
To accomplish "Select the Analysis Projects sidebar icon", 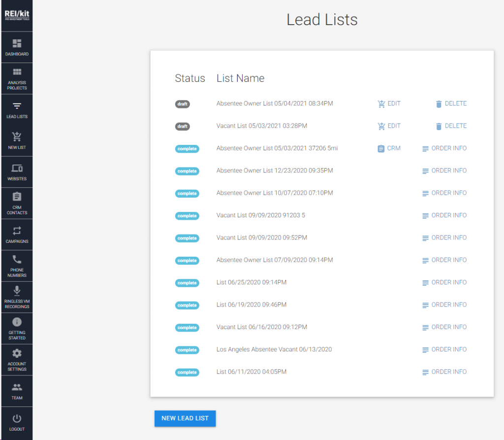I will point(17,78).
